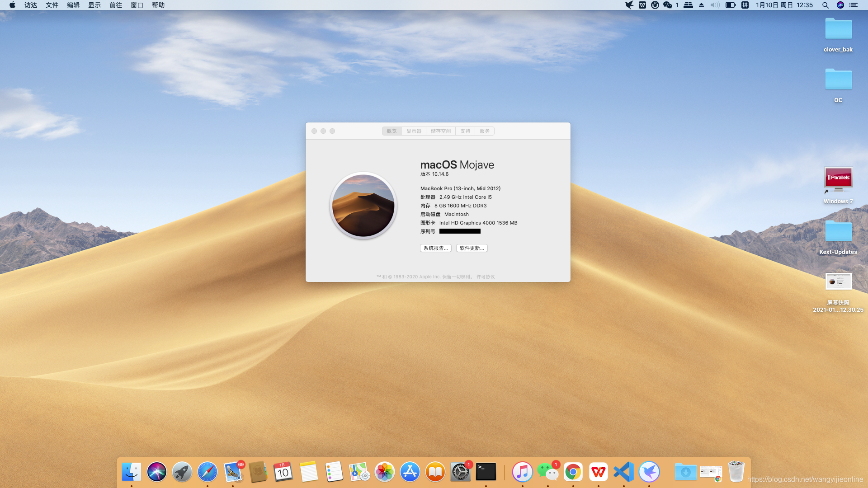Image resolution: width=868 pixels, height=488 pixels.
Task: Launch Google Chrome from the Dock
Action: pyautogui.click(x=573, y=472)
